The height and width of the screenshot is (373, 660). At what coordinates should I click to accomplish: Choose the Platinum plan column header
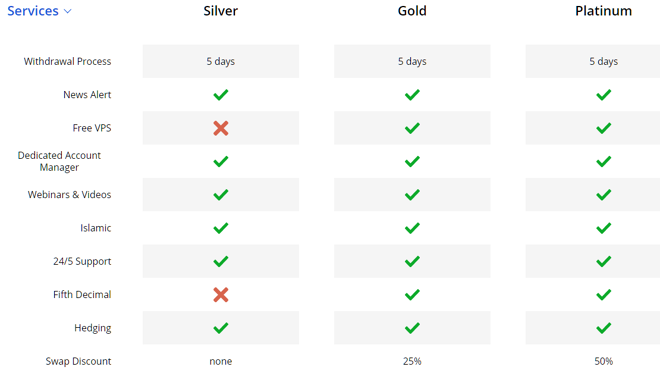point(603,11)
